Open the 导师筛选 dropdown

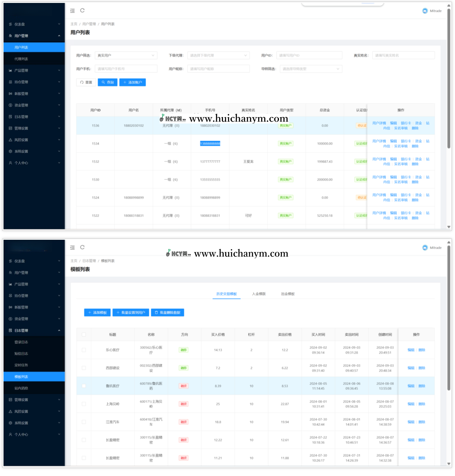click(x=311, y=69)
